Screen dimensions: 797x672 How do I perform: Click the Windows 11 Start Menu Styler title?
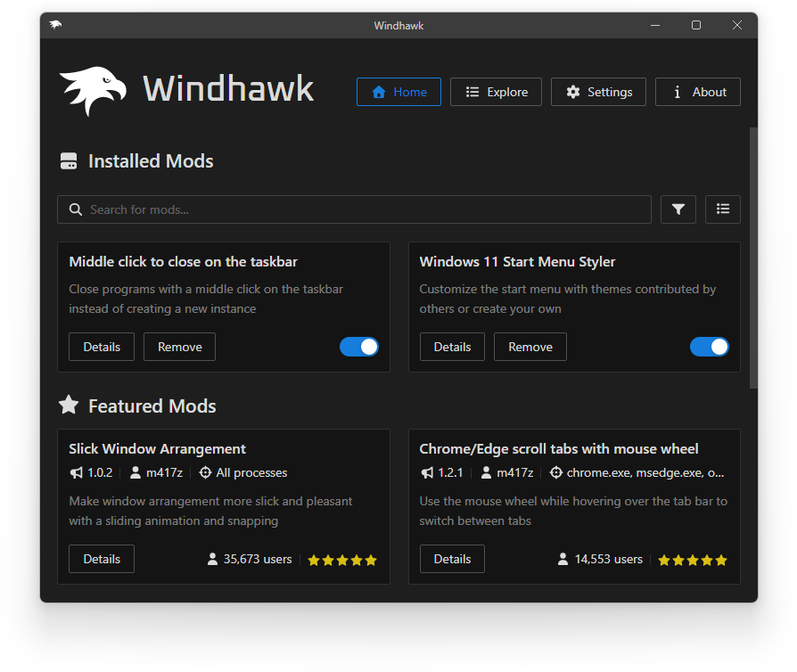517,262
